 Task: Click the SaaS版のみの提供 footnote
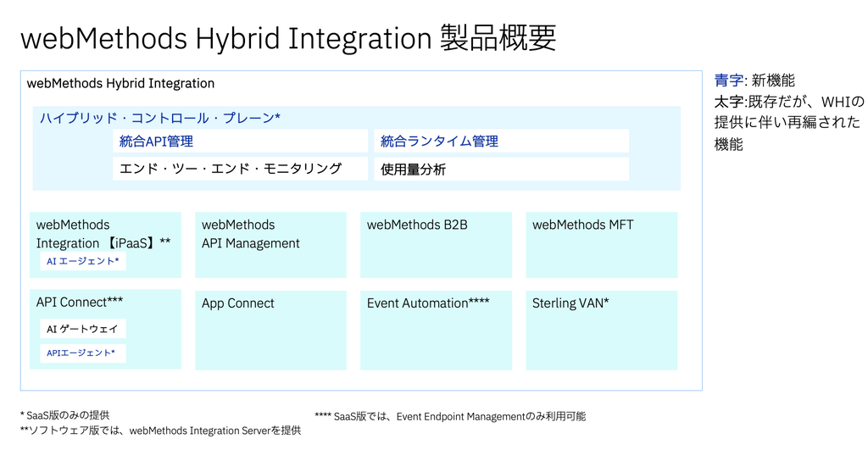[64, 415]
